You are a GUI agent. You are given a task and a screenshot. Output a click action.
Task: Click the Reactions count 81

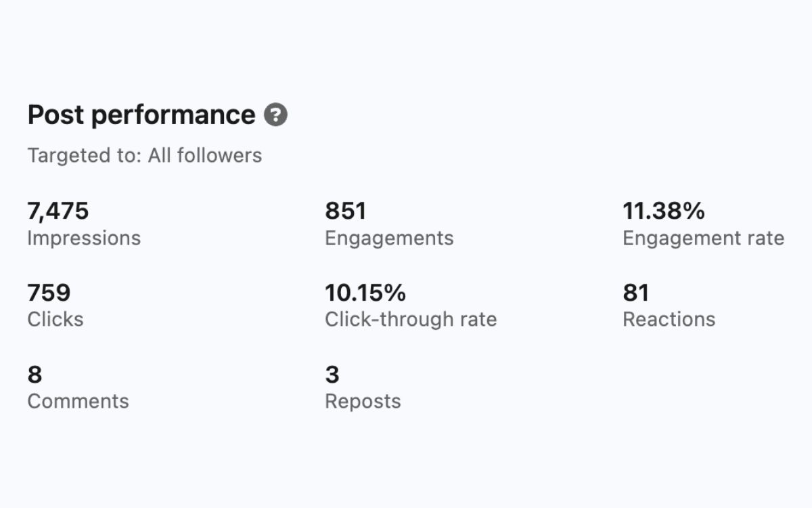[635, 292]
